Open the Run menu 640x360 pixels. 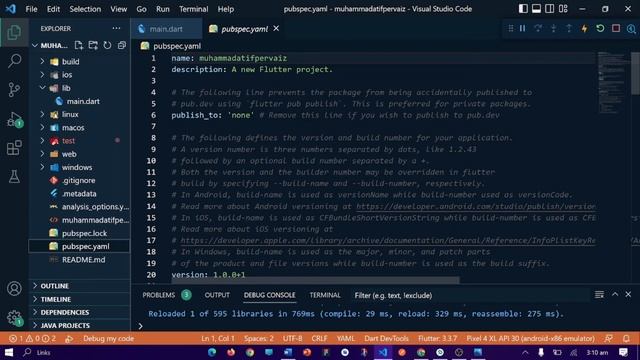[162, 9]
